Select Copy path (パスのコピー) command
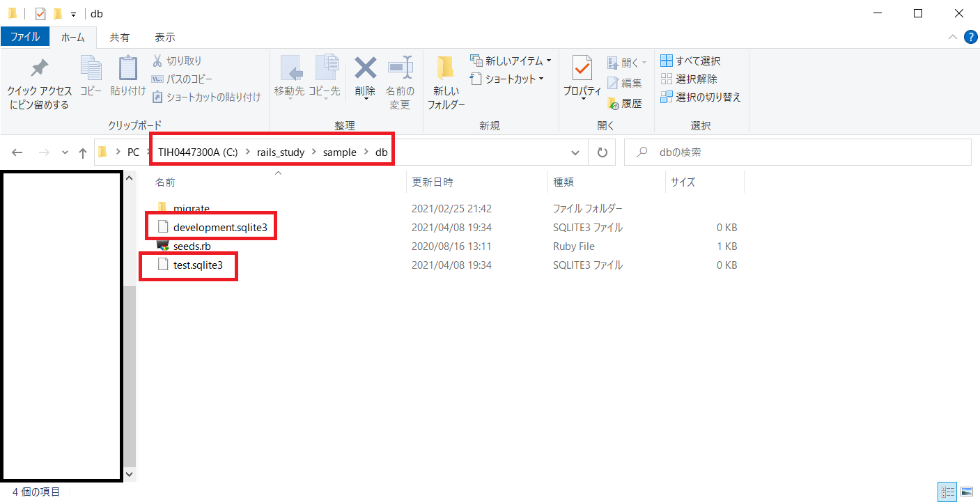980x502 pixels. [182, 79]
